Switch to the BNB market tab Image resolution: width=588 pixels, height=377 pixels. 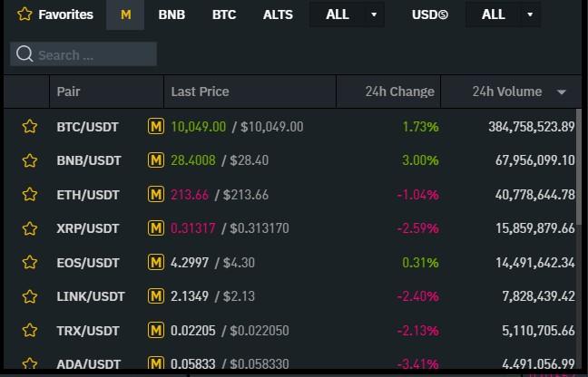pos(171,14)
